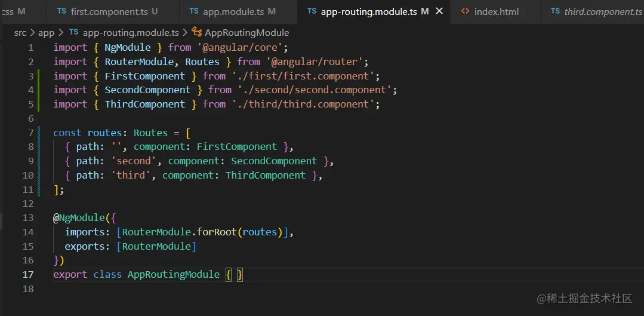Click 'SecondComponent' in the line 4 import
This screenshot has height=316, width=644.
148,90
